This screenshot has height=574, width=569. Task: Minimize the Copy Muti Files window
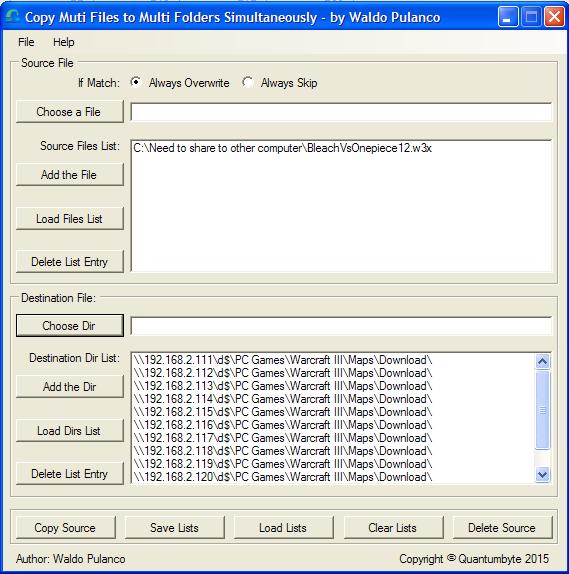[508, 17]
